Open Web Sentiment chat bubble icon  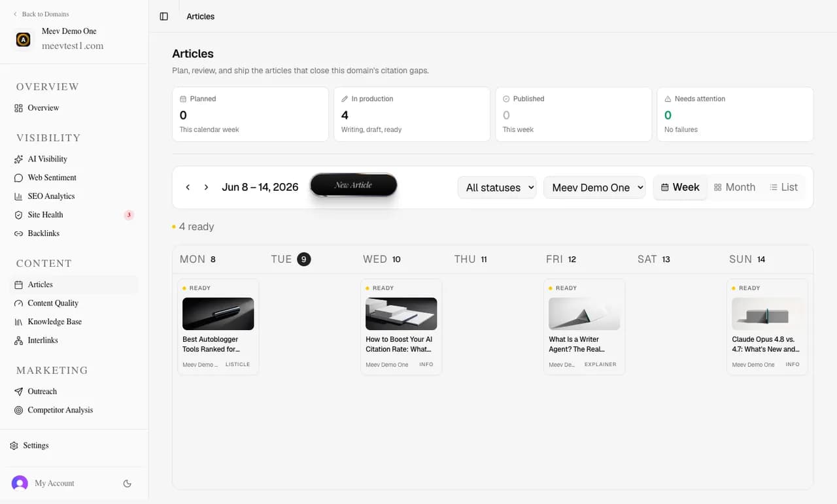pyautogui.click(x=18, y=178)
